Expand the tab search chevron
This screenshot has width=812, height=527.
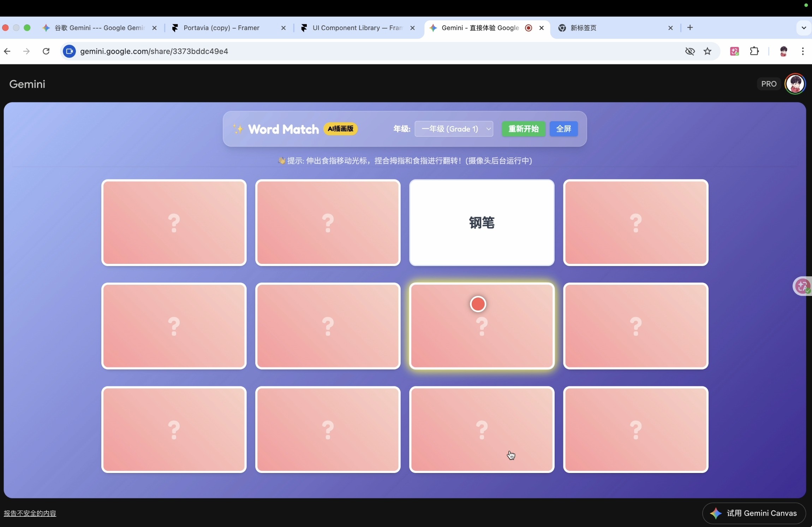point(804,28)
